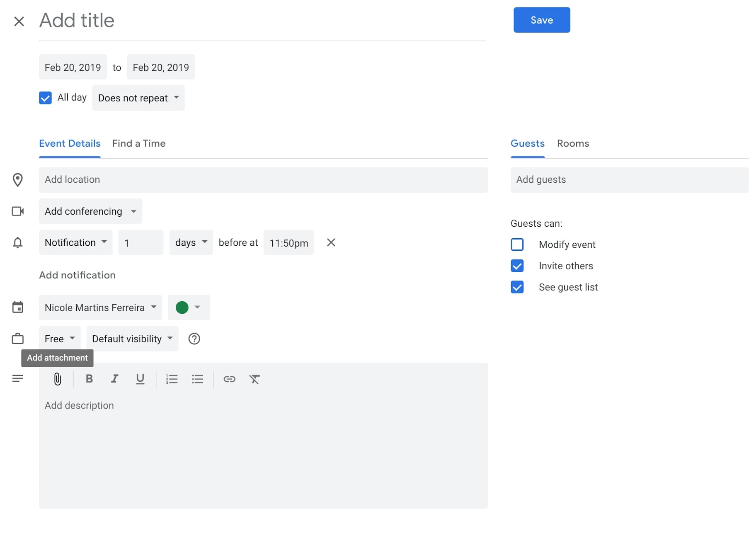Expand the Add conferencing dropdown
756x542 pixels.
[90, 211]
